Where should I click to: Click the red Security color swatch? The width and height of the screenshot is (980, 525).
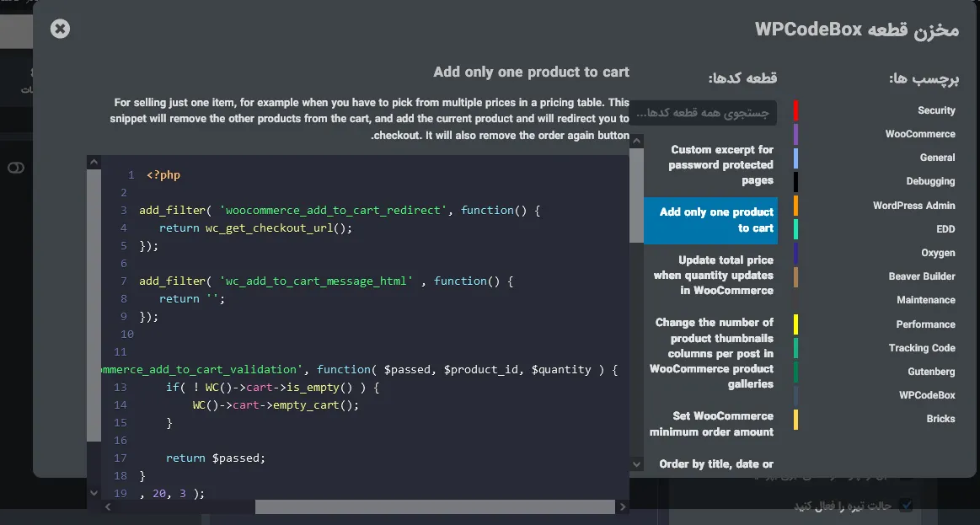(x=795, y=110)
